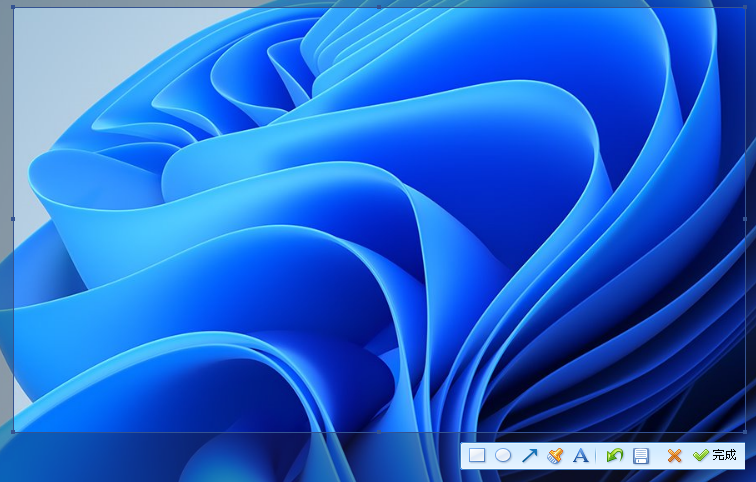Undo the last annotation with green arrow
Screen dimensions: 756x482
615,455
